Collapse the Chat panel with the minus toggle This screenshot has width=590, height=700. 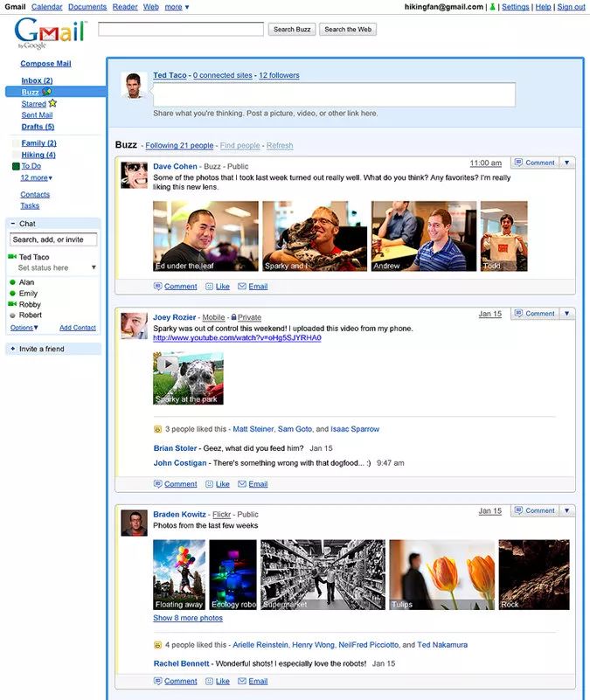[x=12, y=224]
